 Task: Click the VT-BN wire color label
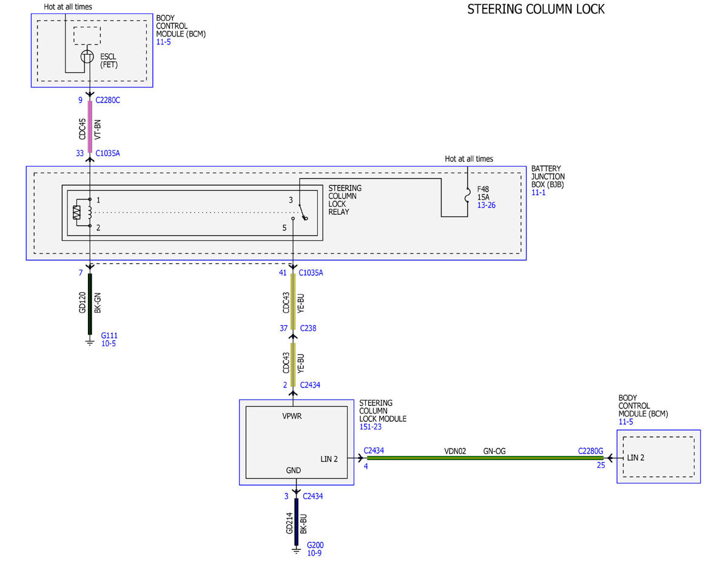[97, 129]
